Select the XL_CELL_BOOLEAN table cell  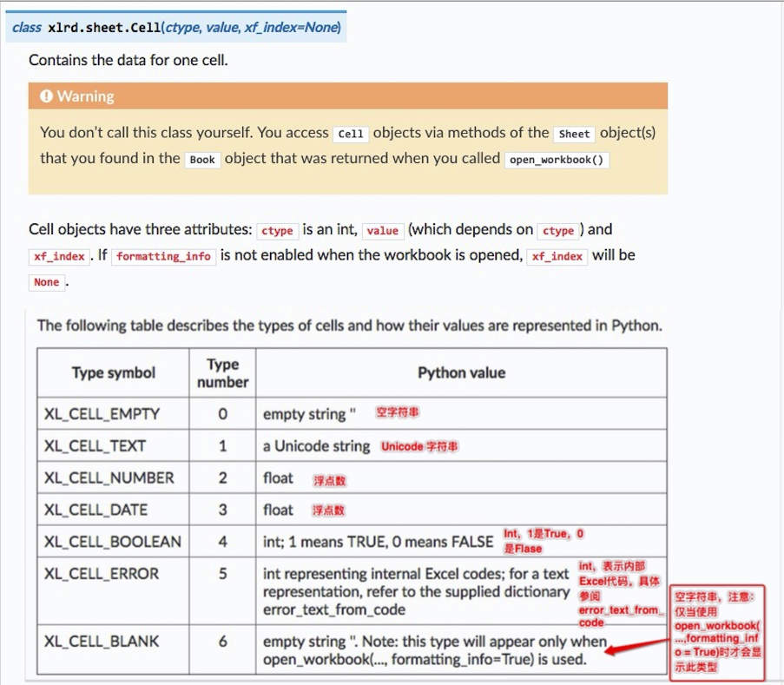coord(112,542)
